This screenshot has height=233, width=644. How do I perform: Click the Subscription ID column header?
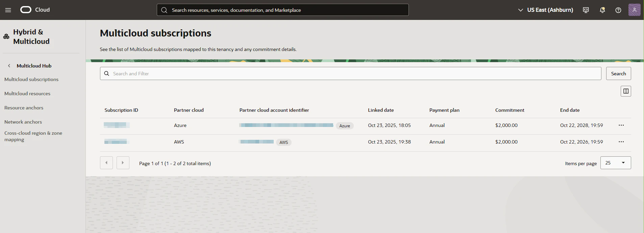pyautogui.click(x=121, y=110)
